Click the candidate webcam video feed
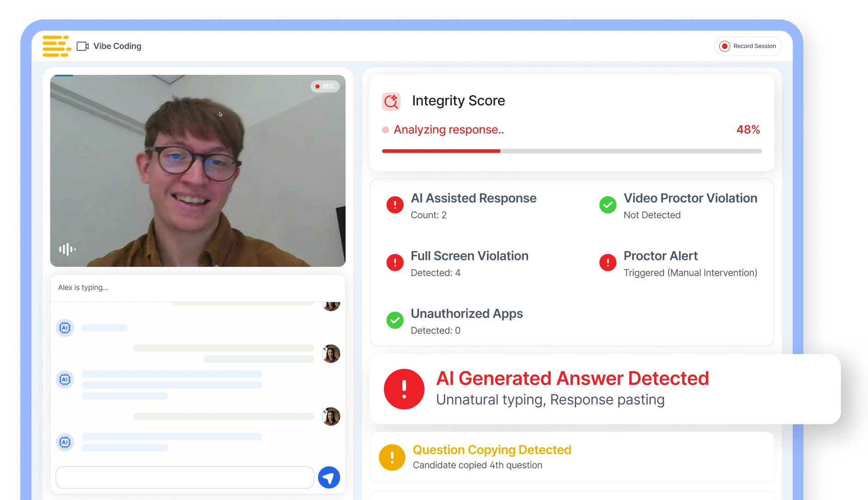 click(198, 171)
